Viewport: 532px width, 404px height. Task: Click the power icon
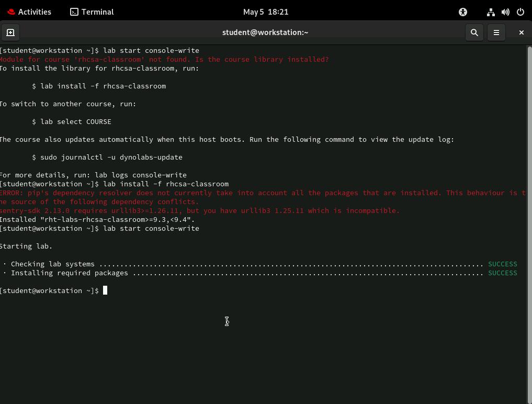click(x=520, y=12)
